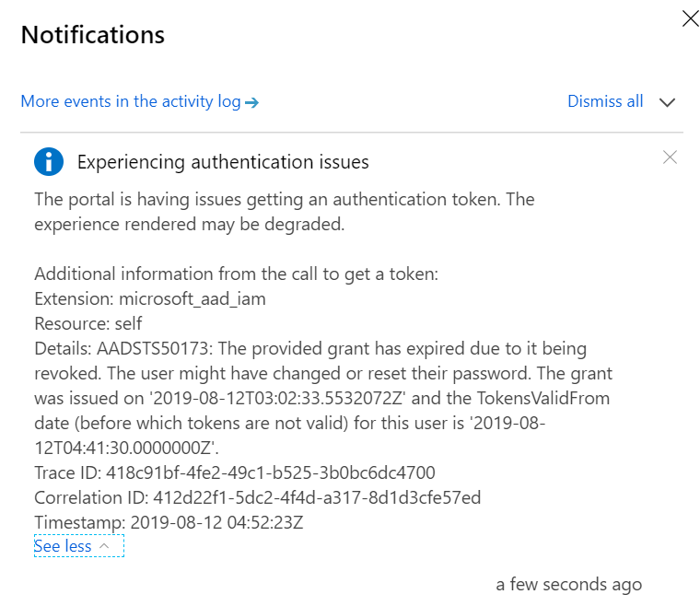This screenshot has height=606, width=700.
Task: Collapse details with the See less link
Action: point(63,546)
